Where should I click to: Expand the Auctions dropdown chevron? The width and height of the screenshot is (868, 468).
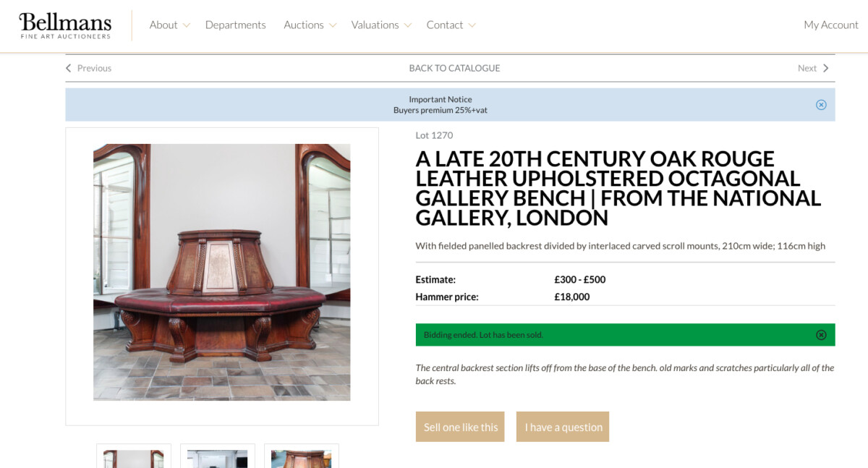pyautogui.click(x=333, y=25)
